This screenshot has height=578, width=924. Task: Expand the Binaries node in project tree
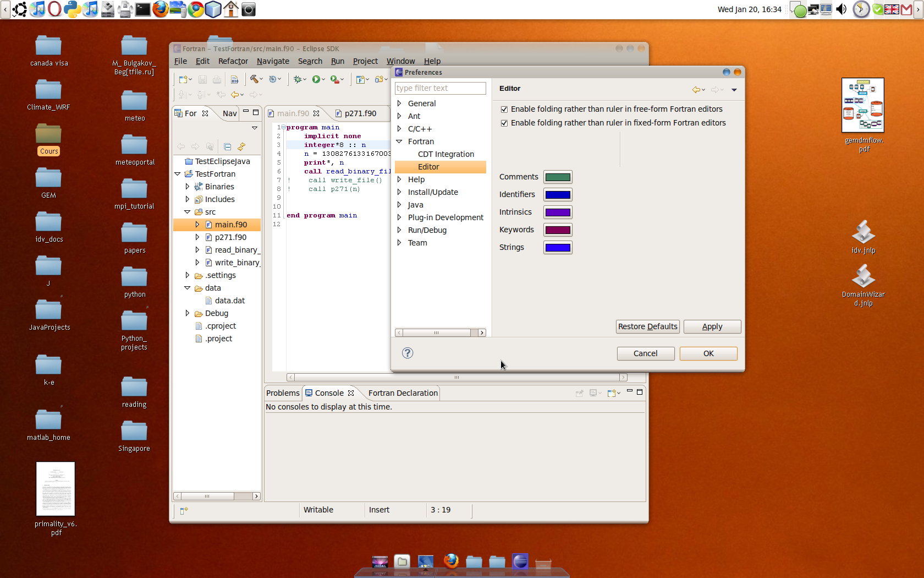188,187
